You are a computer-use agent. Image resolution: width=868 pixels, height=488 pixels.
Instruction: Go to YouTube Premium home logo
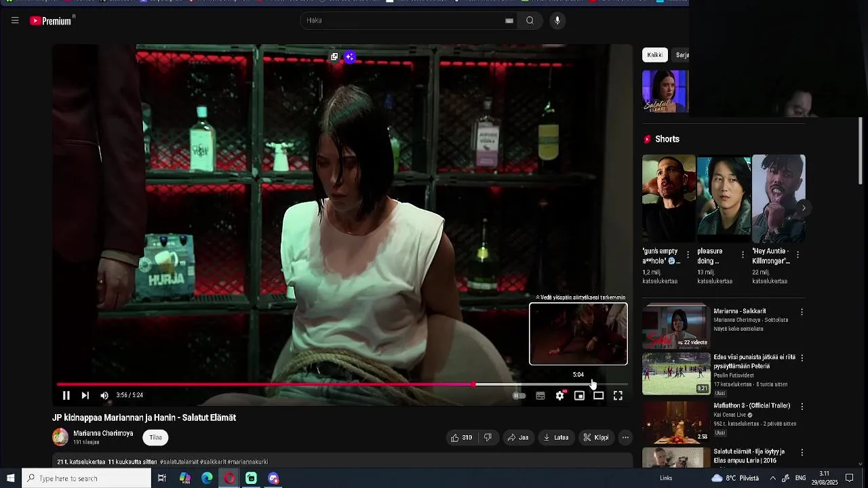[52, 21]
